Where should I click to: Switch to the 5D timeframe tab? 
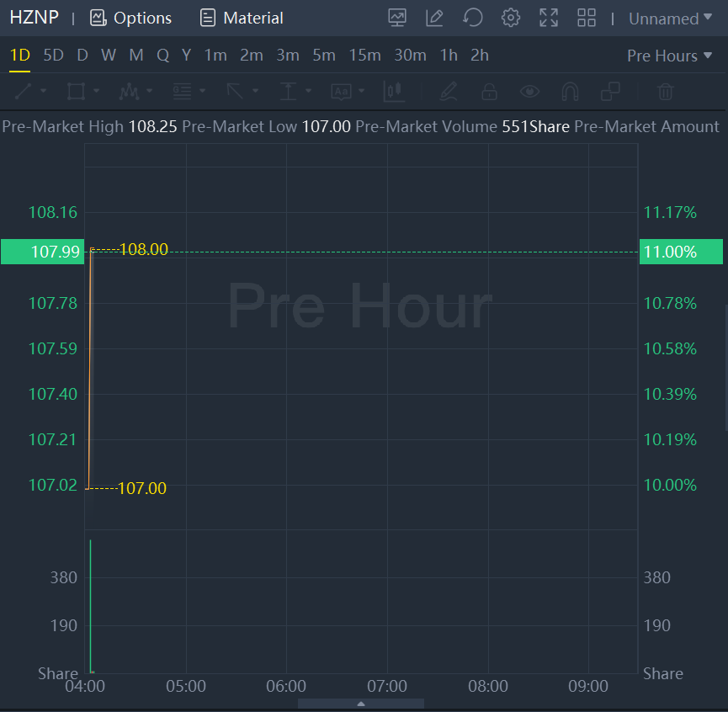pos(53,56)
